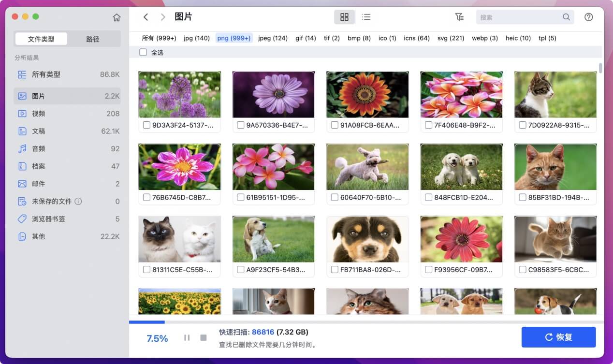The width and height of the screenshot is (613, 364).
Task: Check the orange cat image 85BF31BD
Action: click(522, 197)
